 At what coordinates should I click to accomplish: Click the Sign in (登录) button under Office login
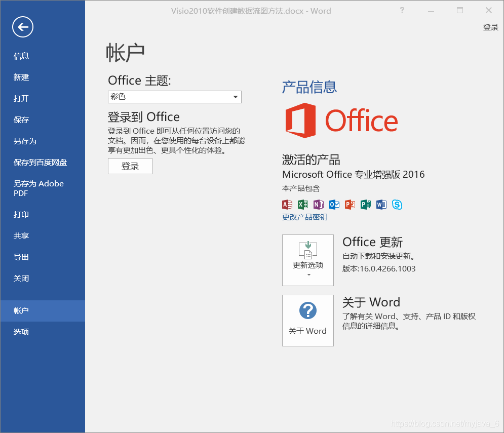coord(130,166)
